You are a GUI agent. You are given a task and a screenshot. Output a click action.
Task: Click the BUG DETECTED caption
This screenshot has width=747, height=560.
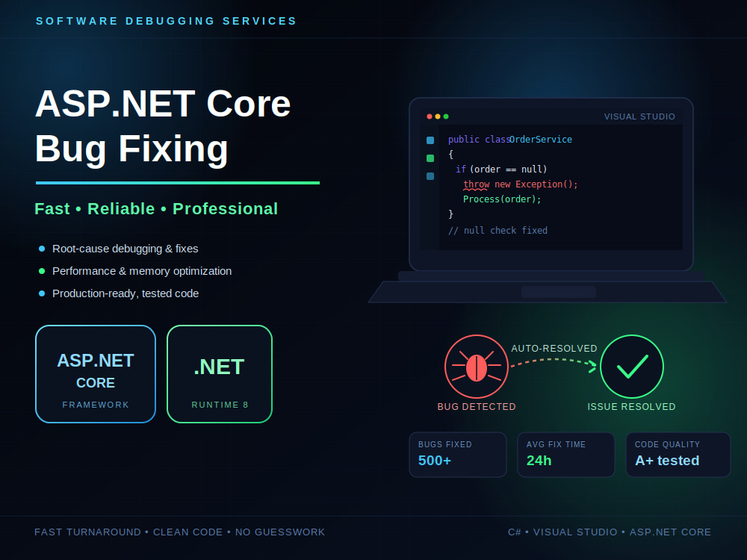pyautogui.click(x=477, y=407)
